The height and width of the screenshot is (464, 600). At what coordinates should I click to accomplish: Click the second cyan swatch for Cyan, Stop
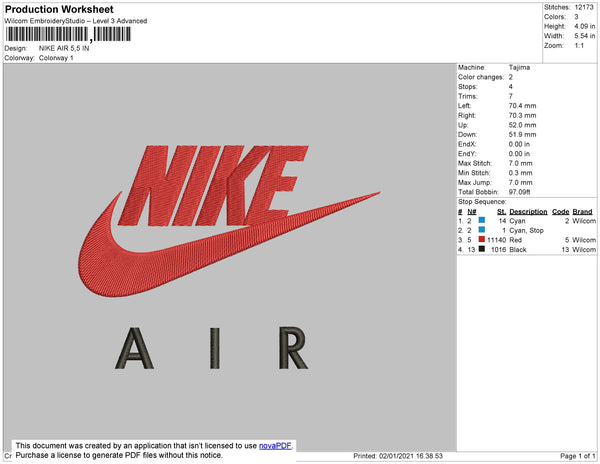point(482,230)
